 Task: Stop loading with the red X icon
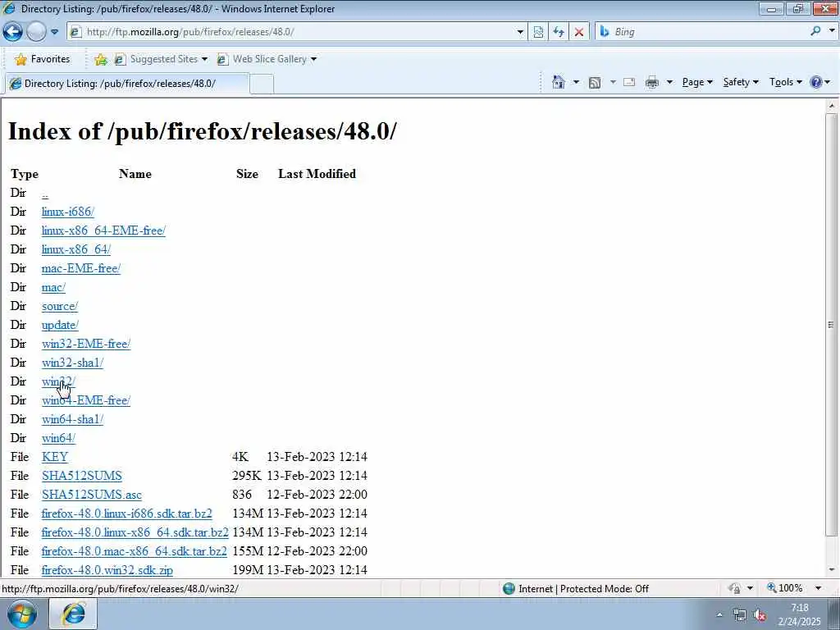pos(579,32)
